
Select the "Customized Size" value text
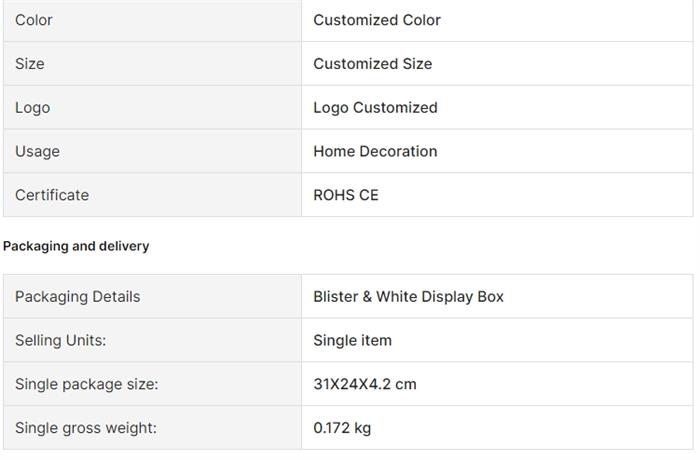(x=373, y=64)
